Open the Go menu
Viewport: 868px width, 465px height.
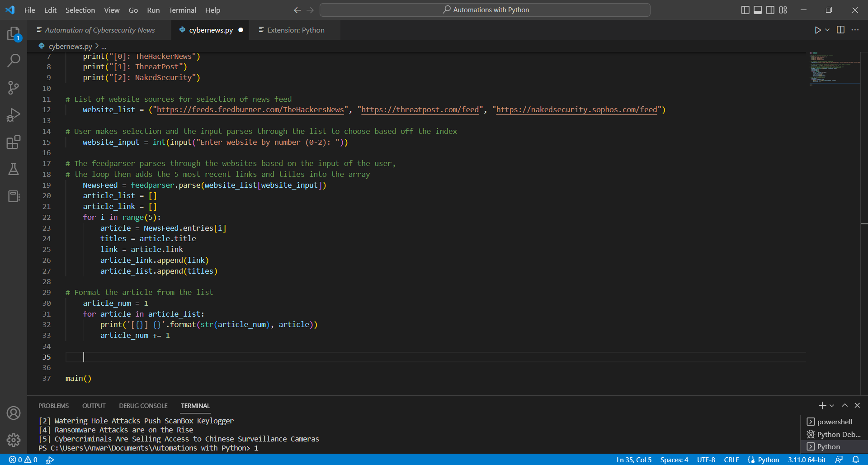(133, 10)
